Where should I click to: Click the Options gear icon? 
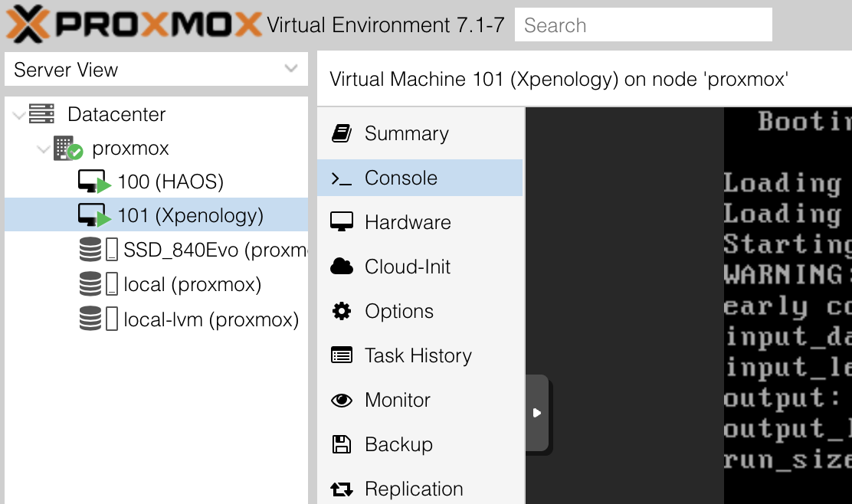pos(342,311)
